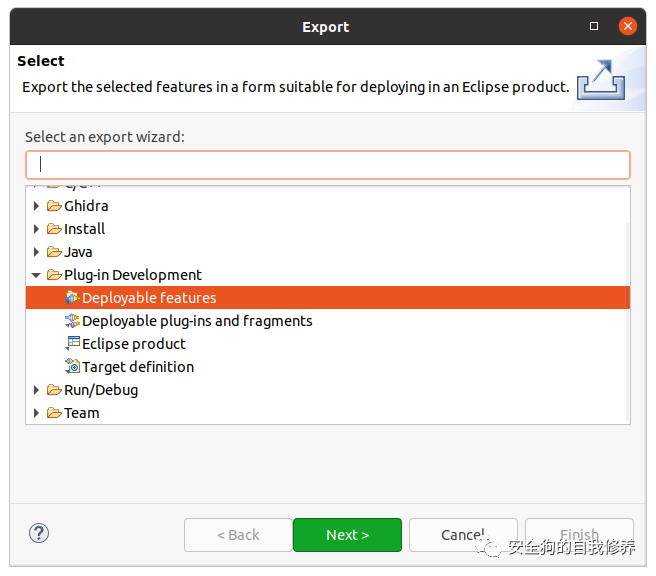
Task: Select the Ghidra label
Action: (86, 206)
